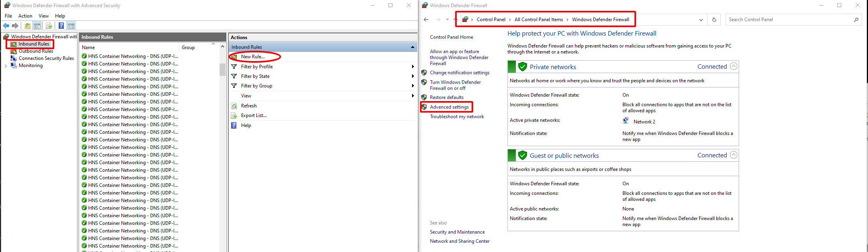Click the Network 2 active network entry
868x252 pixels.
coord(644,122)
